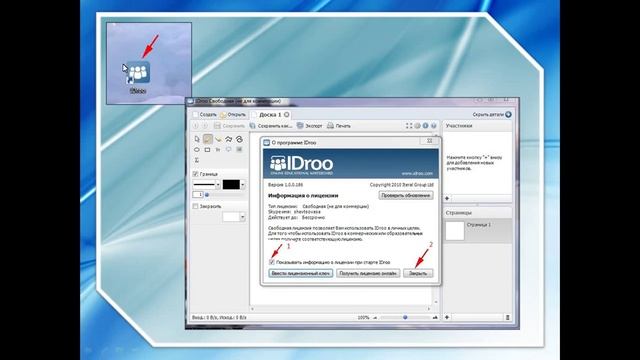This screenshot has width=640, height=360.
Task: Click the Открыть tab
Action: (233, 115)
